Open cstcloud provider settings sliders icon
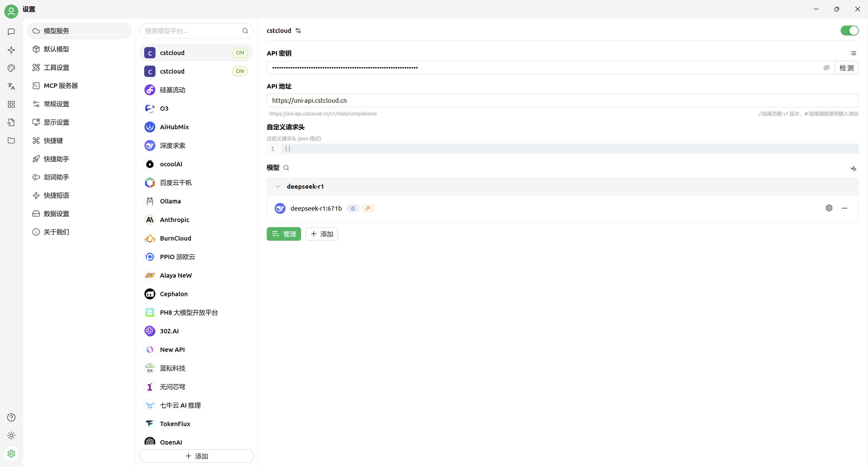868x467 pixels. point(298,31)
